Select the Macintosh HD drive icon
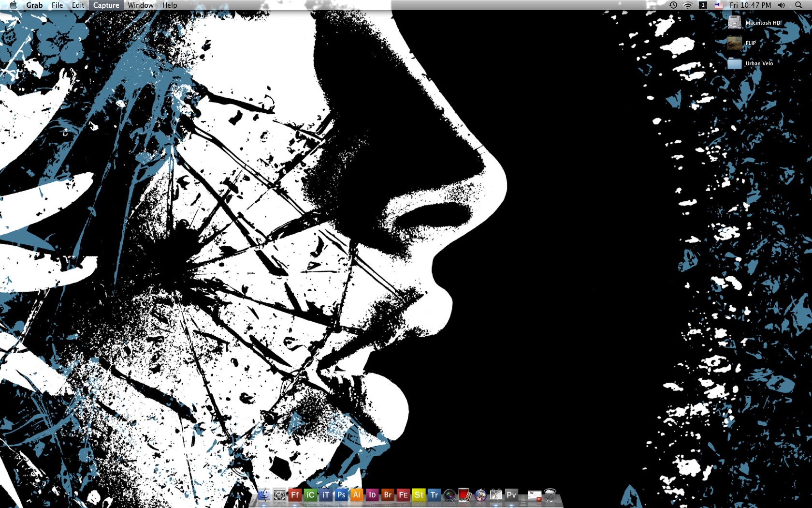This screenshot has height=508, width=812. pos(735,22)
